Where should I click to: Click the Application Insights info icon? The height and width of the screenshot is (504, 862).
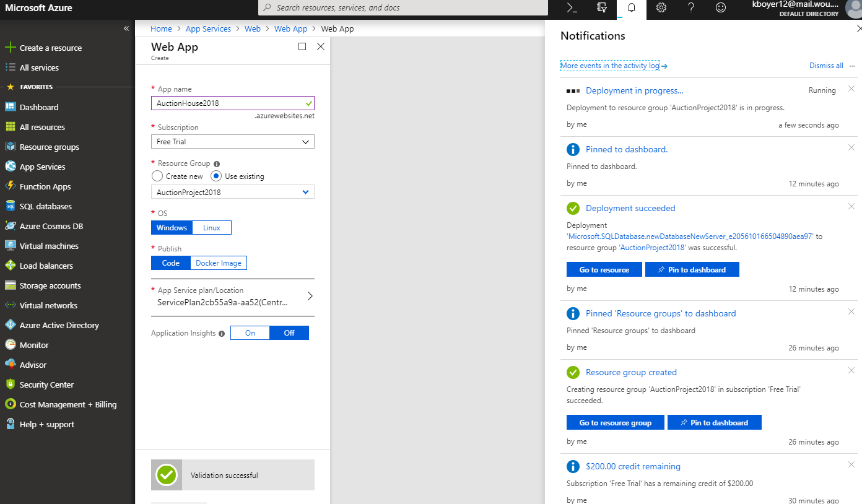(x=222, y=334)
